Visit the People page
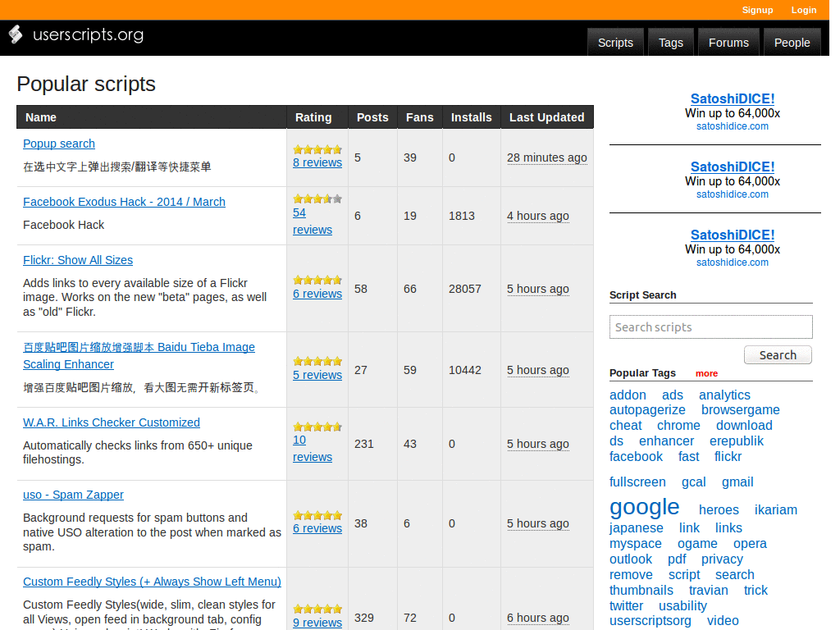 792,42
